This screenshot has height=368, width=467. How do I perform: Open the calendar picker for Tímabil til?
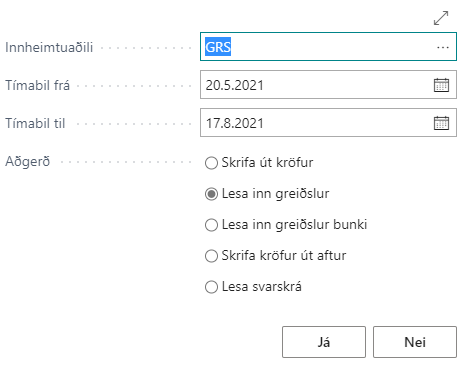click(x=441, y=123)
